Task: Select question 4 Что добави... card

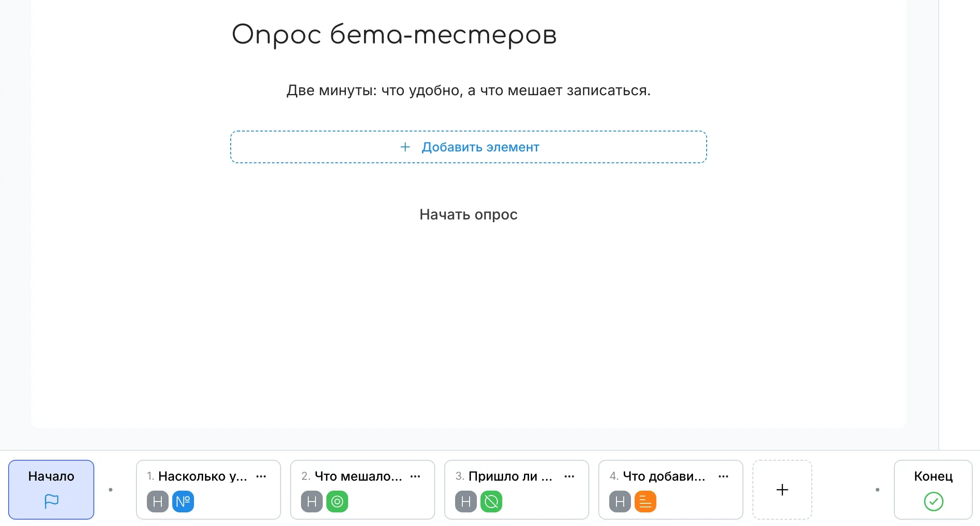Action: 671,490
